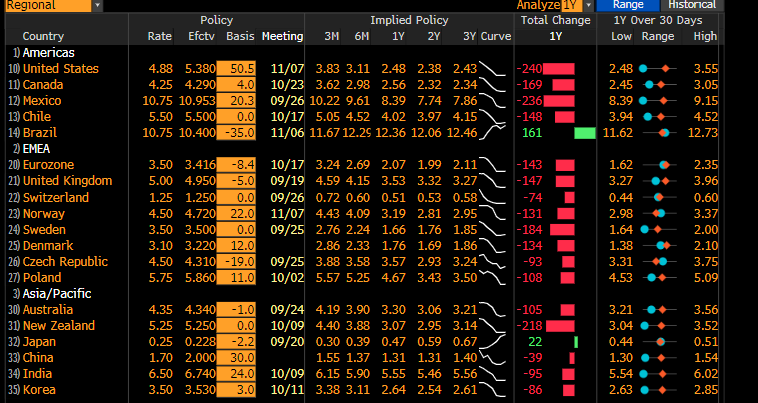Image resolution: width=758 pixels, height=403 pixels.
Task: Click China basis value 30.0
Action: point(236,358)
